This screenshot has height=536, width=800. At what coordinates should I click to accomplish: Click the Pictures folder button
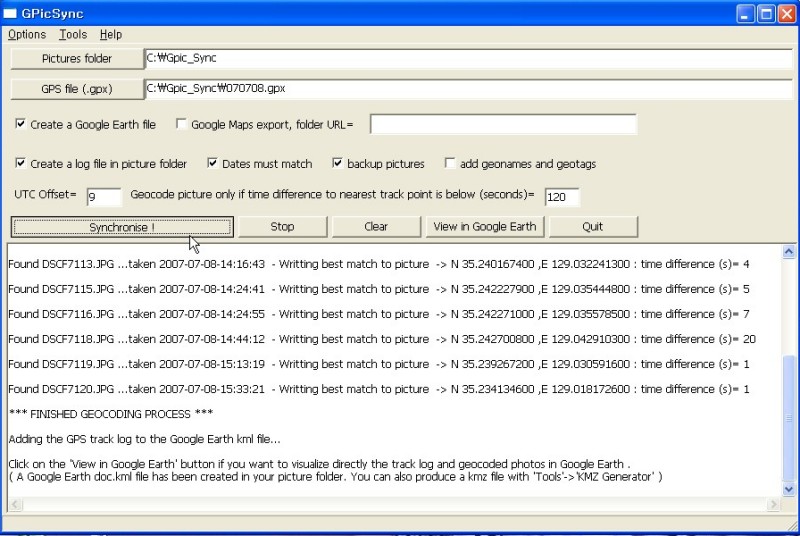coord(77,59)
